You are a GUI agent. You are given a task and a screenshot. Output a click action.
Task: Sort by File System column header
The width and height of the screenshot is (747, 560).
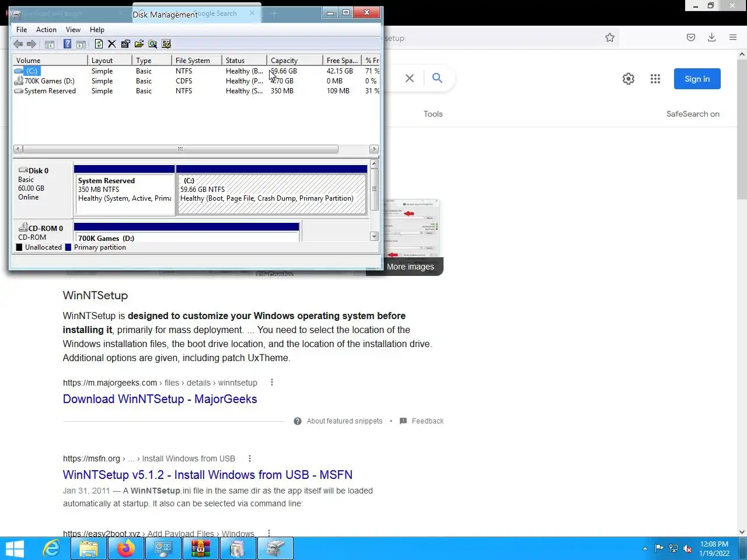[x=197, y=60]
